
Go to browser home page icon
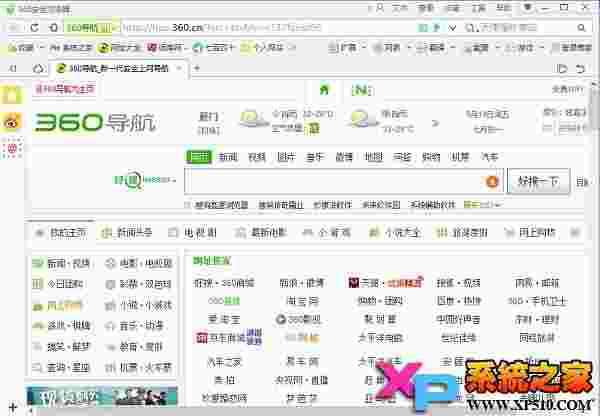54,28
